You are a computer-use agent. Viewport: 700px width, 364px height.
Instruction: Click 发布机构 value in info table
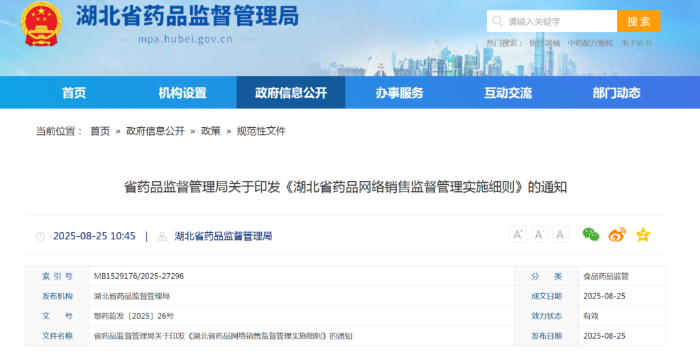[132, 296]
